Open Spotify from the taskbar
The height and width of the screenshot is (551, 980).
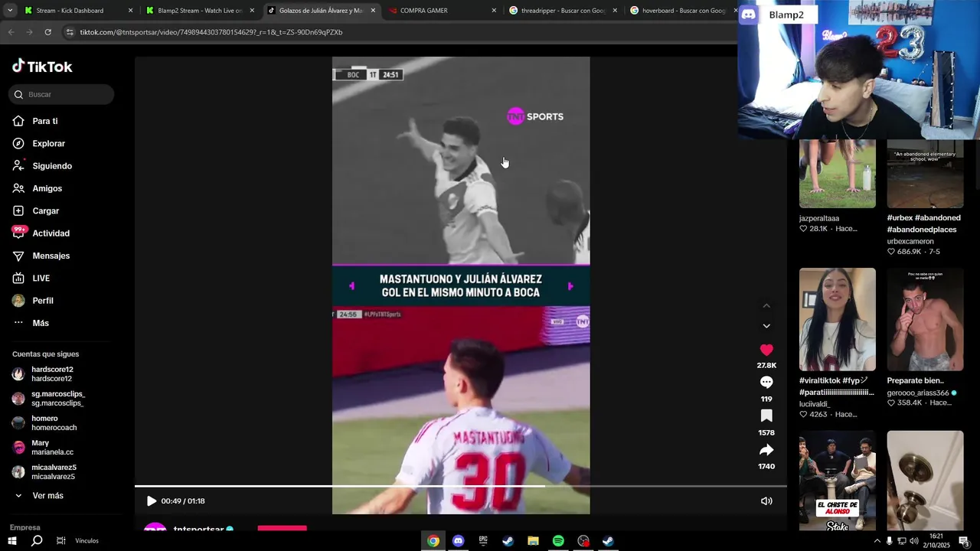coord(558,541)
